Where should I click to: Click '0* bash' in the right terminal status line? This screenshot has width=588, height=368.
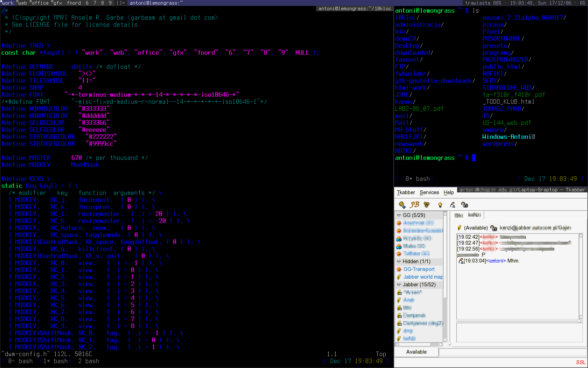coord(418,179)
